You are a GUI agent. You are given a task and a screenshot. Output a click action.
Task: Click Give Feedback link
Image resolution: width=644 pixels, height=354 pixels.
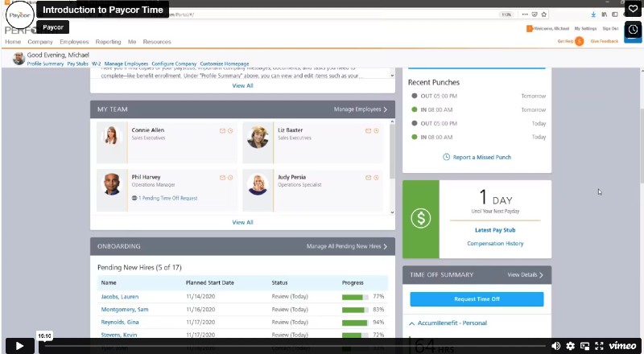coord(605,41)
